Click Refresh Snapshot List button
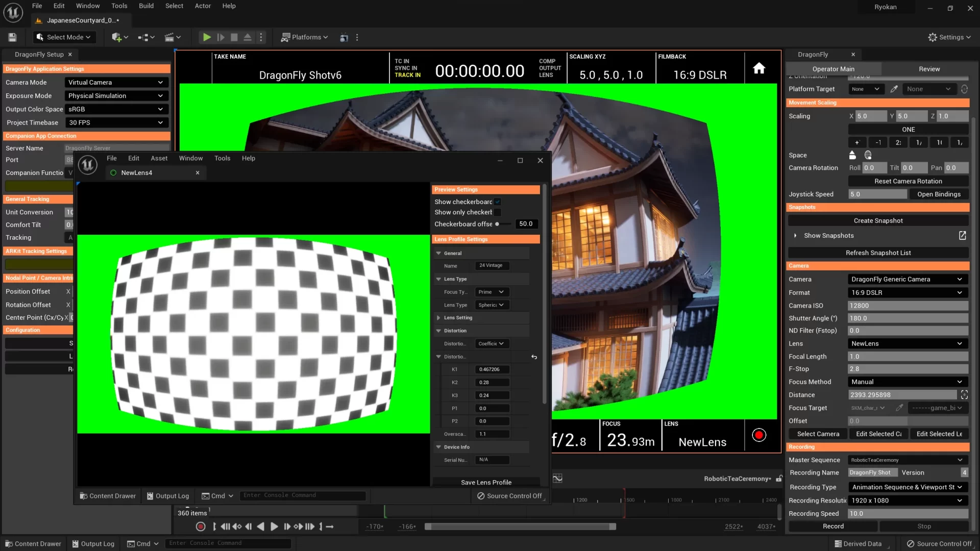This screenshot has height=551, width=980. [878, 253]
